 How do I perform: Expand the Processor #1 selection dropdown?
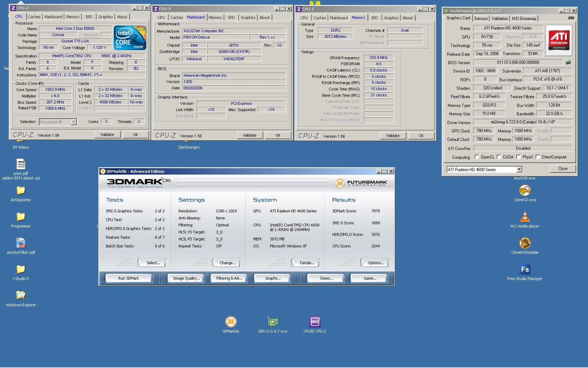pyautogui.click(x=73, y=122)
